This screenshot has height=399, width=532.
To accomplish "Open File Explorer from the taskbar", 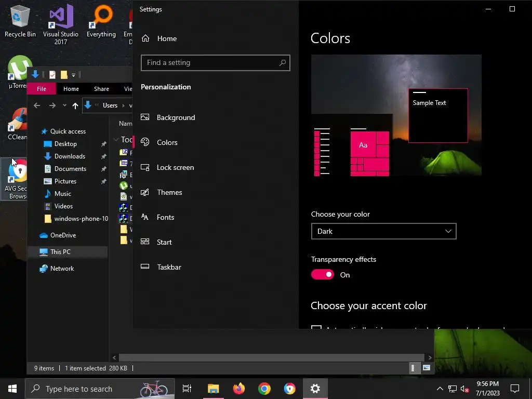I will tap(214, 389).
